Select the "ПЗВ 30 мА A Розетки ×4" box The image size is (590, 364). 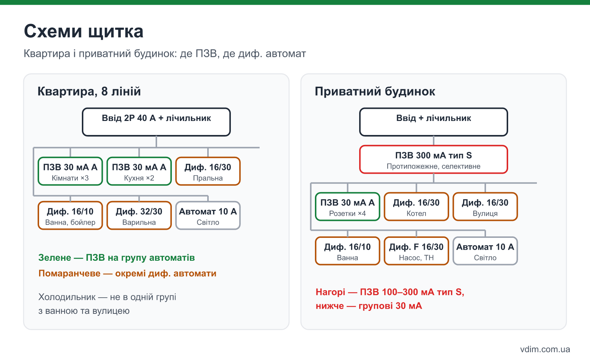click(x=348, y=207)
